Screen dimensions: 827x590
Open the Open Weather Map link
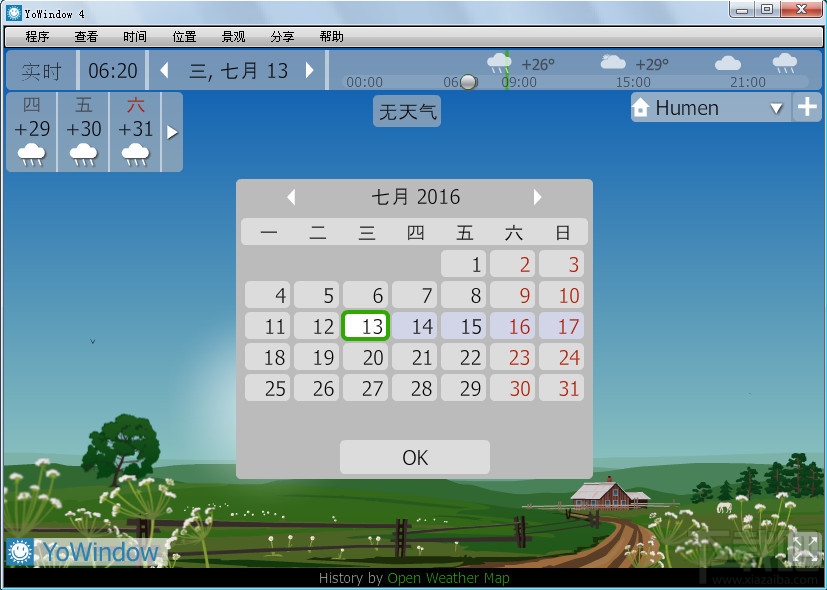point(448,578)
